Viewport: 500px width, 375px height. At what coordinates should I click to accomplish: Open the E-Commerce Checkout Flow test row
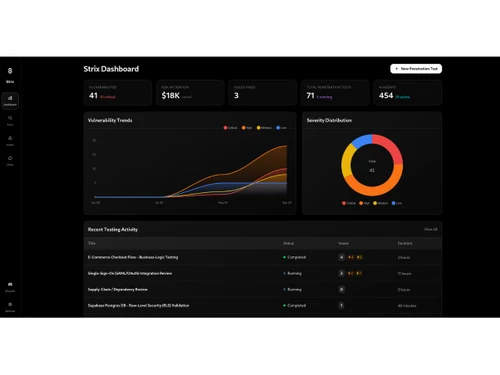tap(263, 257)
